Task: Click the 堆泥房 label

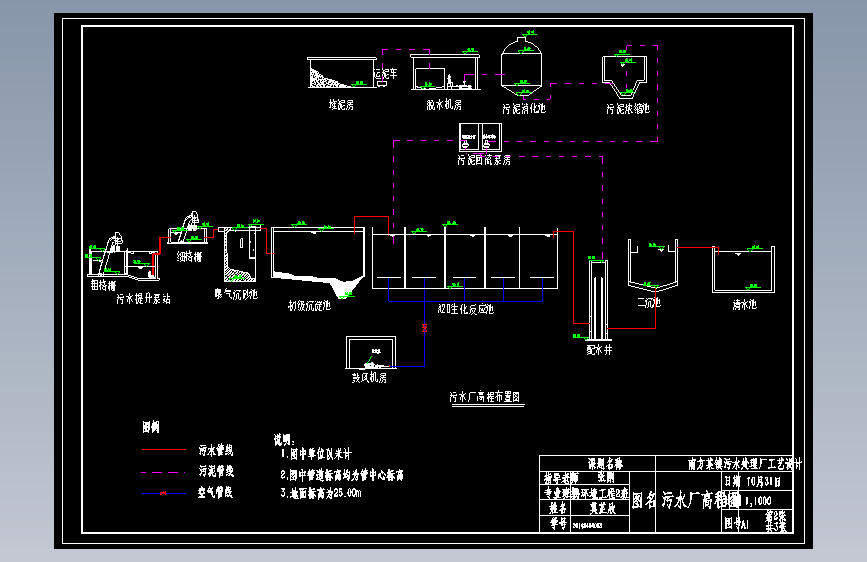Action: click(341, 105)
